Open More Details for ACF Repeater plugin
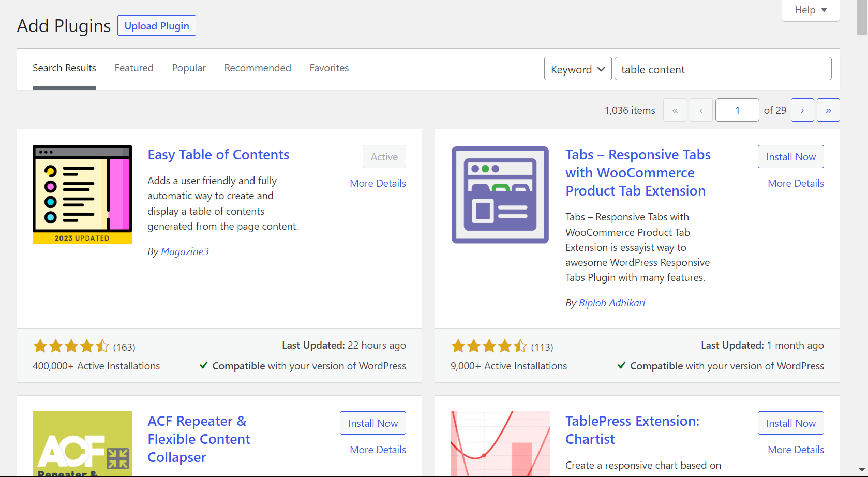The width and height of the screenshot is (868, 477). pos(378,450)
